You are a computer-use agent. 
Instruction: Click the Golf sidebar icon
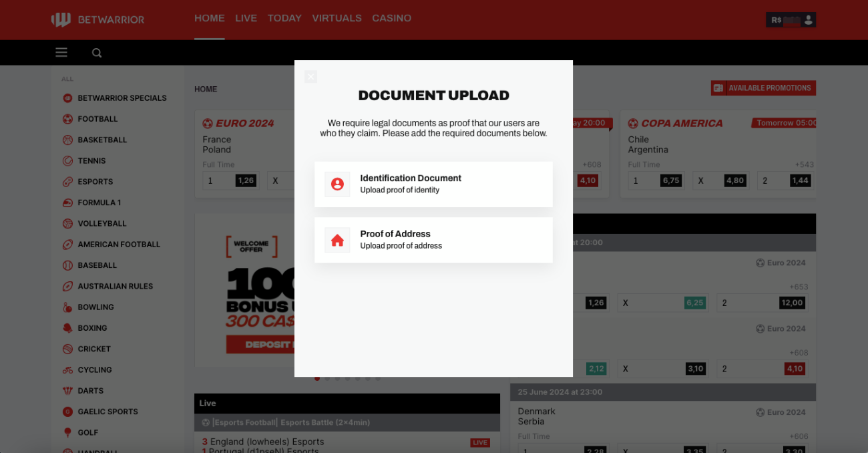tap(67, 433)
